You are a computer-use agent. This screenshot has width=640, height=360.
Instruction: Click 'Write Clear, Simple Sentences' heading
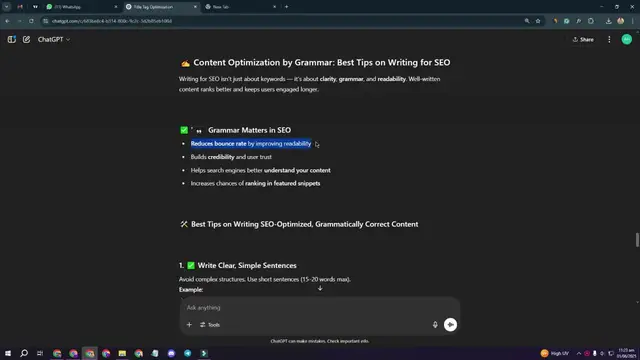[x=247, y=265]
